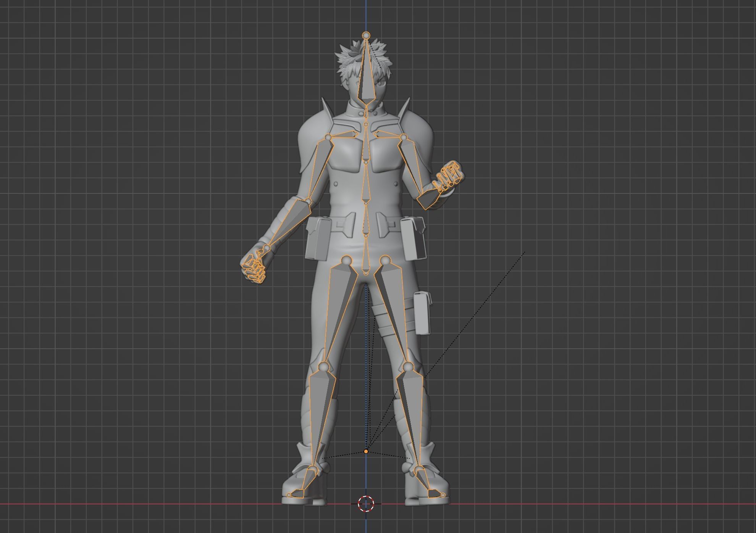Select the clavicle bone on the lowered-arm side

click(x=345, y=134)
